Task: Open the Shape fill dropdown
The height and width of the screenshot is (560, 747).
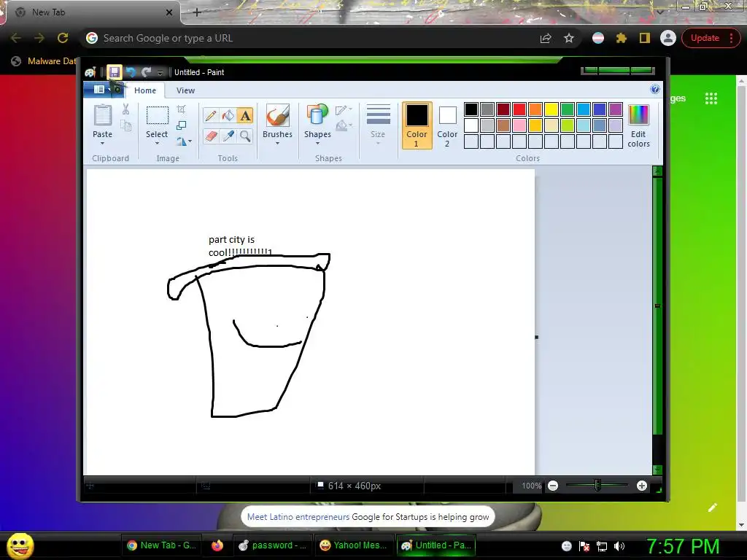Action: 343,125
